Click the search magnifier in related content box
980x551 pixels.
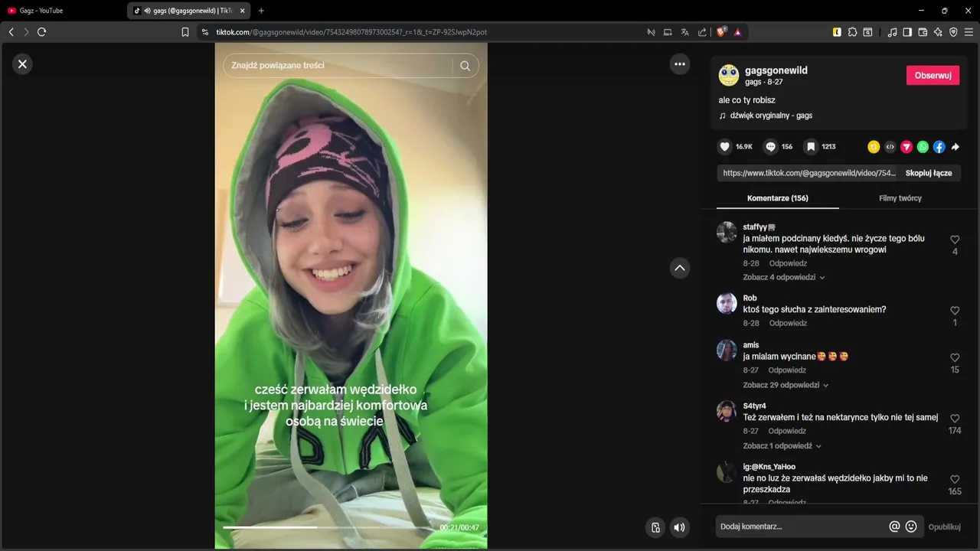click(465, 66)
